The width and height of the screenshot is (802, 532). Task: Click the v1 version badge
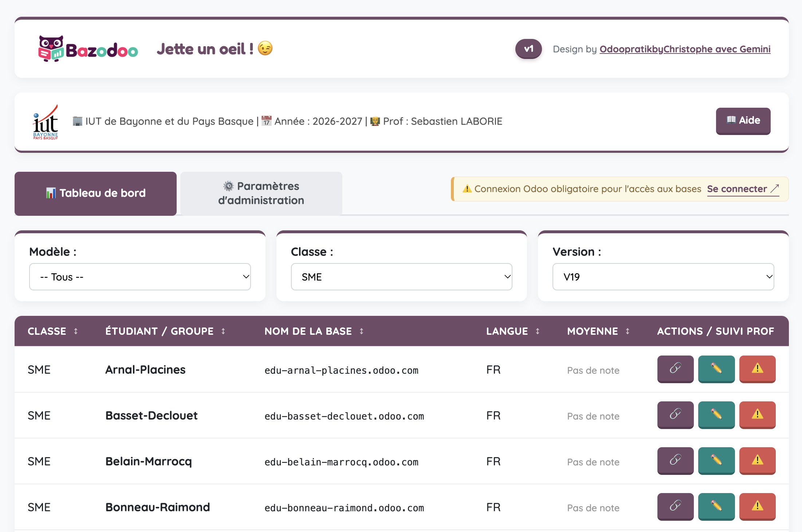(x=528, y=49)
